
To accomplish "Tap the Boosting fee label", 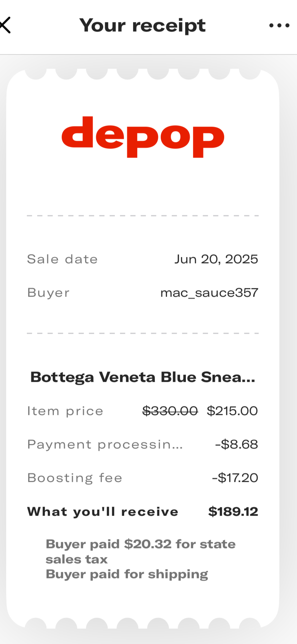I will 75,478.
